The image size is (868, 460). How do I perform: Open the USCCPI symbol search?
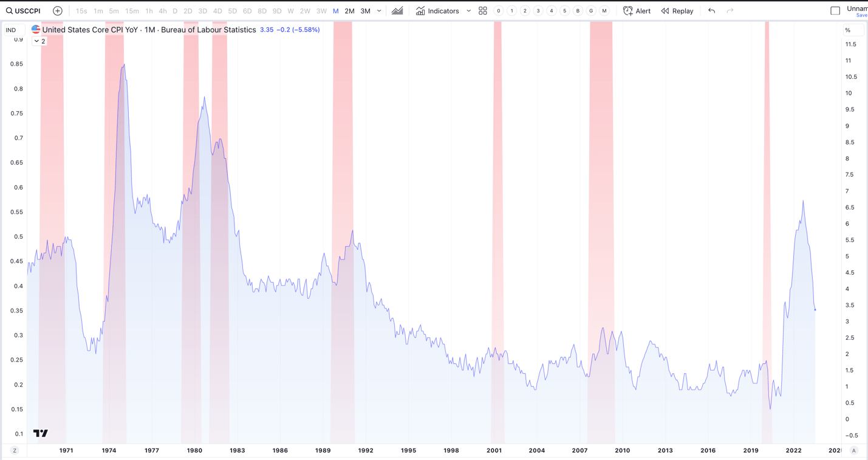point(23,11)
